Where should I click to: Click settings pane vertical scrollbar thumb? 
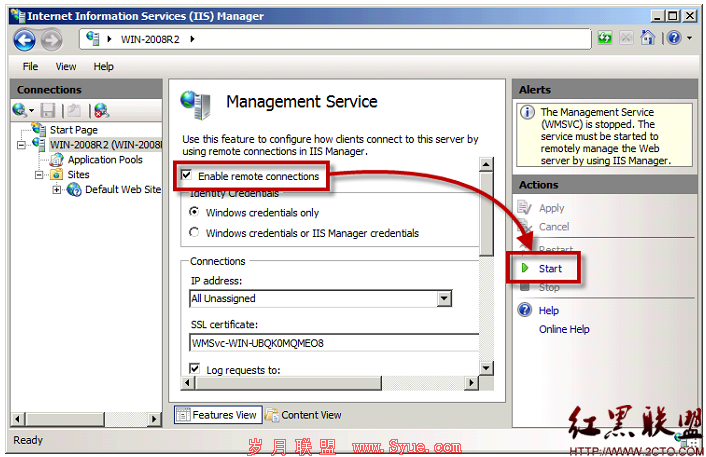click(486, 214)
